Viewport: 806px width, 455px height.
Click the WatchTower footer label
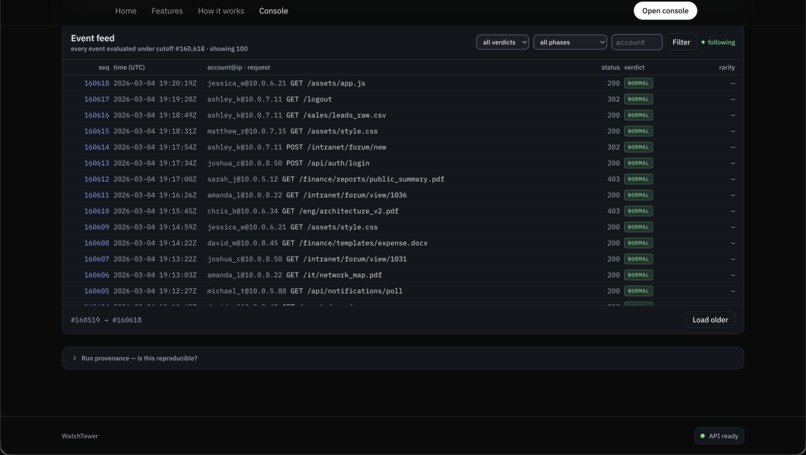pyautogui.click(x=80, y=436)
